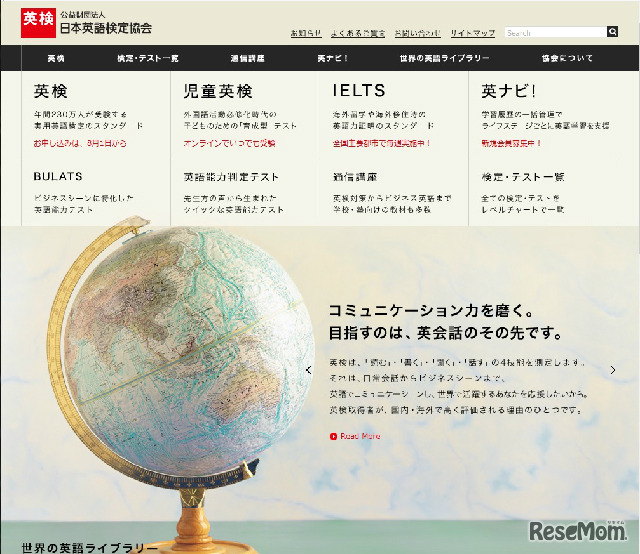640x554 pixels.
Task: Click the ビジネスシーンに description under BULATS
Action: pos(84,204)
